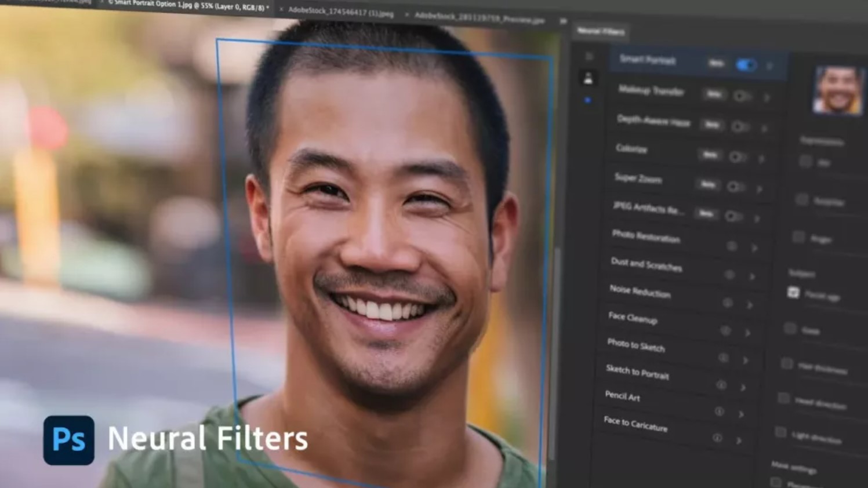Screen dimensions: 868x488
Task: Click the Photoshop Ps logo badge
Action: [x=68, y=440]
